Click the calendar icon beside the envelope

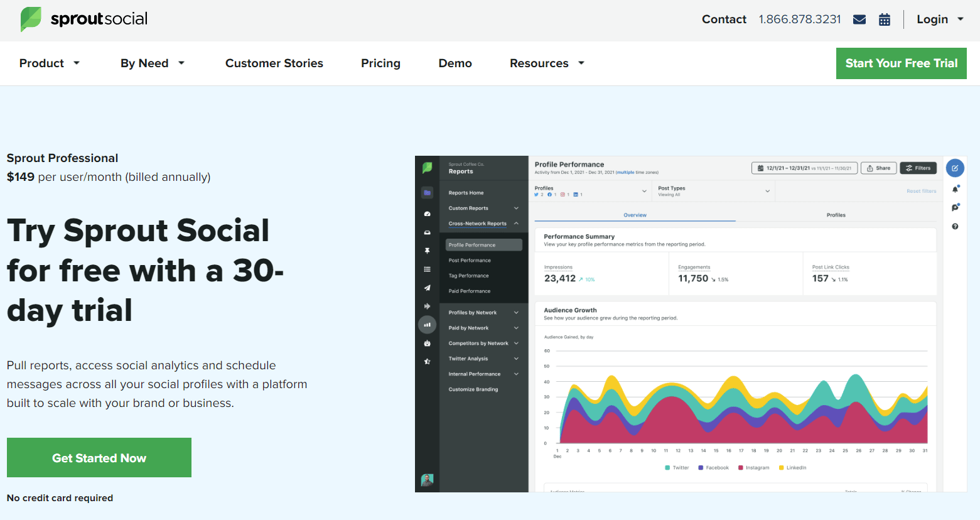click(x=885, y=19)
